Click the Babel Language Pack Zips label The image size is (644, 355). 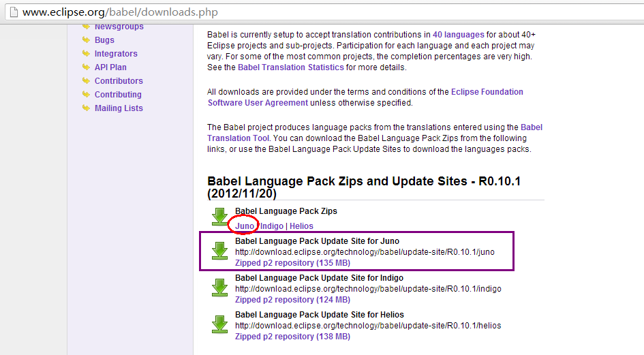point(286,211)
